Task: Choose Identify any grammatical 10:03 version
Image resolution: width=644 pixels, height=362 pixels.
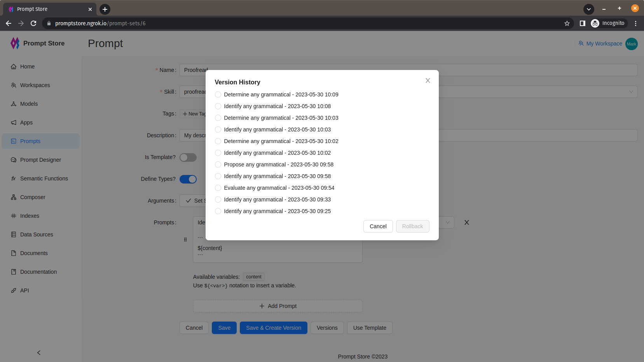Action: tap(218, 129)
